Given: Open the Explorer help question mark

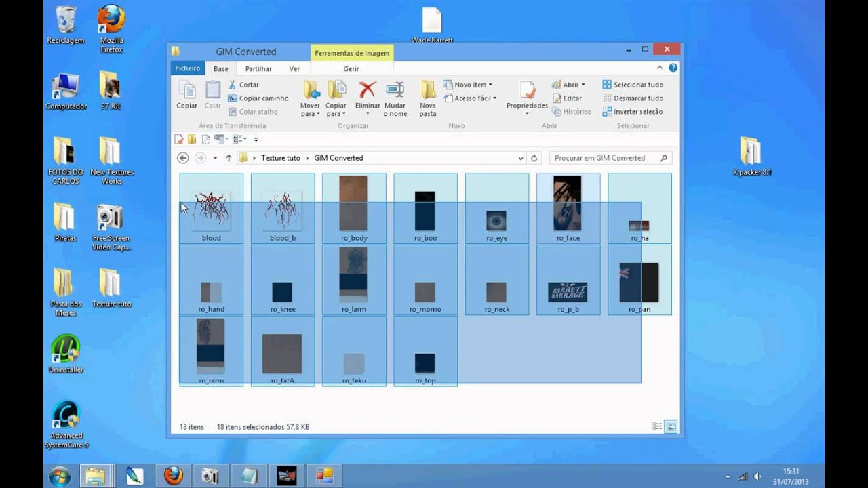Looking at the screenshot, I should tap(673, 68).
